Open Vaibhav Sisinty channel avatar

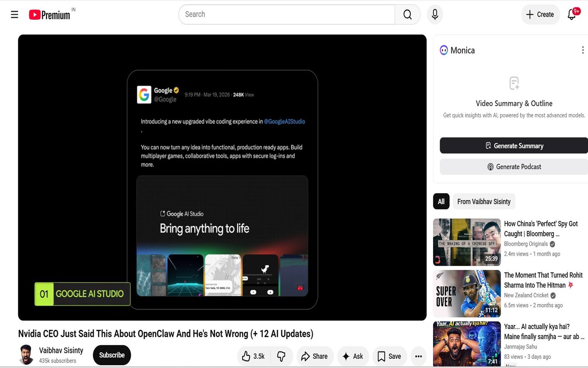[x=26, y=355]
